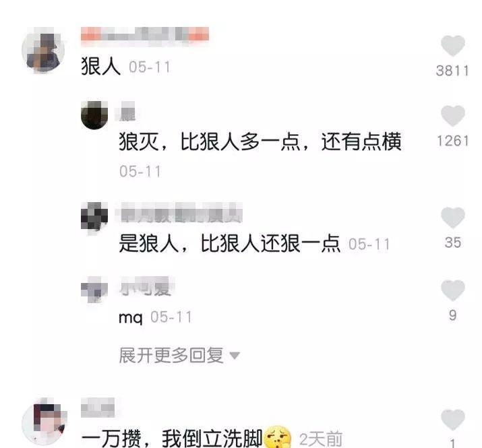This screenshot has height=448, width=482.
Task: Open the avatar beside "是狠人" reply
Action: pos(94,216)
